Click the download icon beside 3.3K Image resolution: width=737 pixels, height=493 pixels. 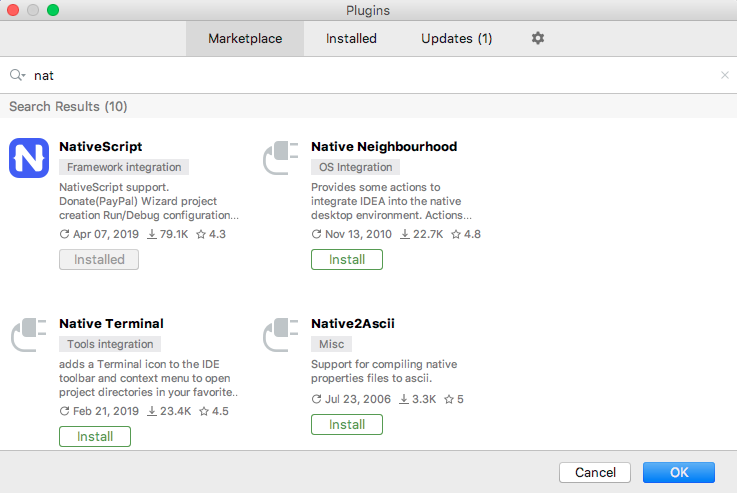(x=404, y=399)
